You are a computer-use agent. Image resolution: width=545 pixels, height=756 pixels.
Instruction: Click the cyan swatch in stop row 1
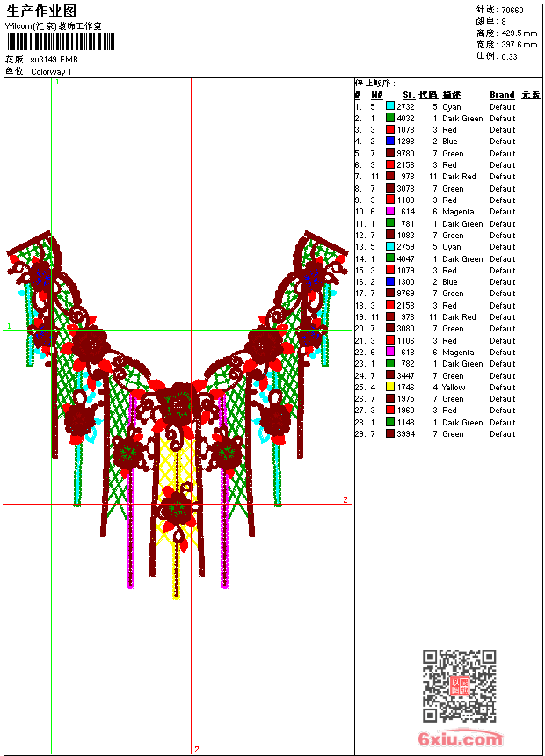point(390,106)
